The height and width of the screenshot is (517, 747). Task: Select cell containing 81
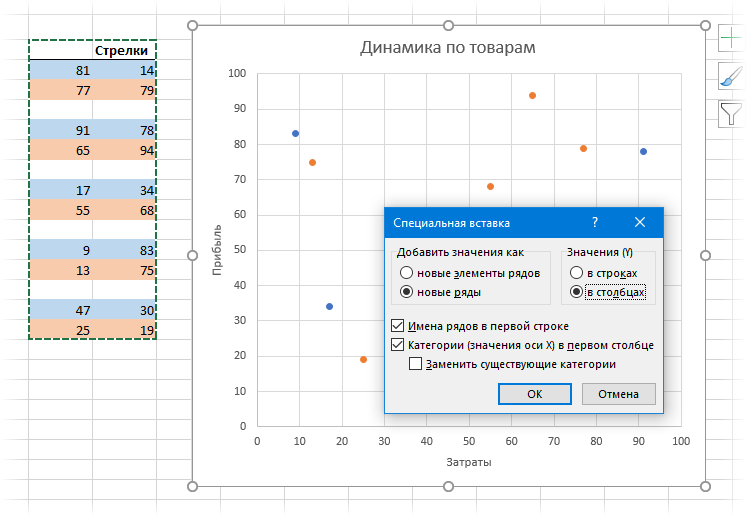click(x=61, y=70)
